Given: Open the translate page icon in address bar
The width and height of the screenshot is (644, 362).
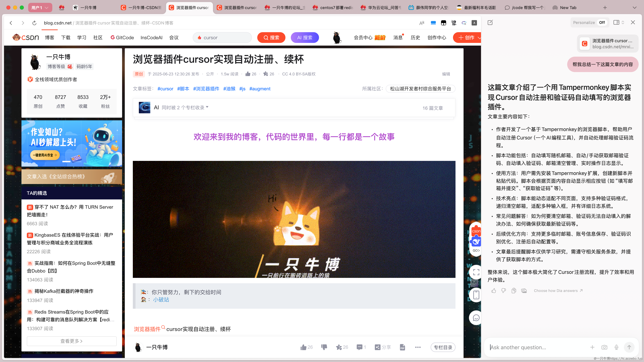Looking at the screenshot, I should (422, 23).
